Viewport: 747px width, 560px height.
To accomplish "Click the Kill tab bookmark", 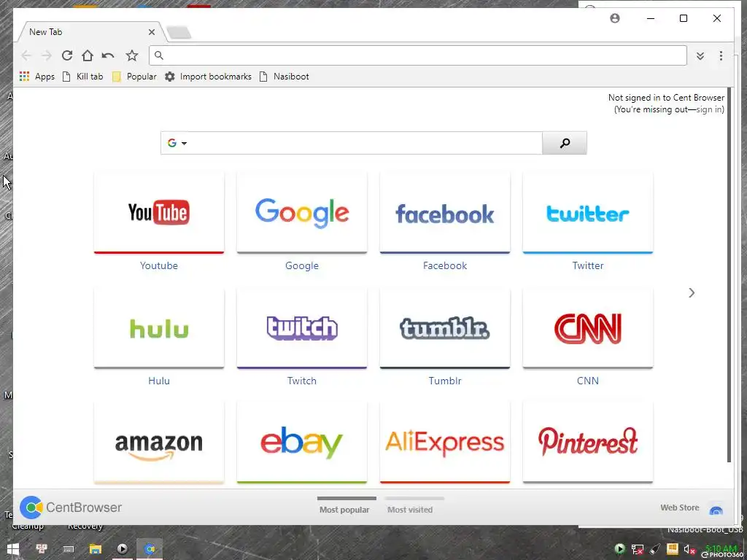I will click(x=83, y=77).
